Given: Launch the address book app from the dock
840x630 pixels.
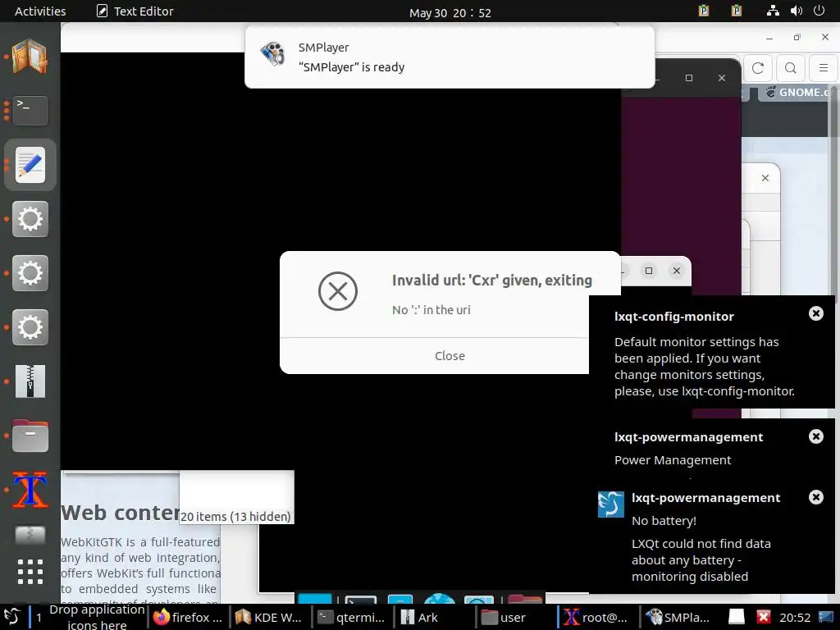Looking at the screenshot, I should point(30,57).
